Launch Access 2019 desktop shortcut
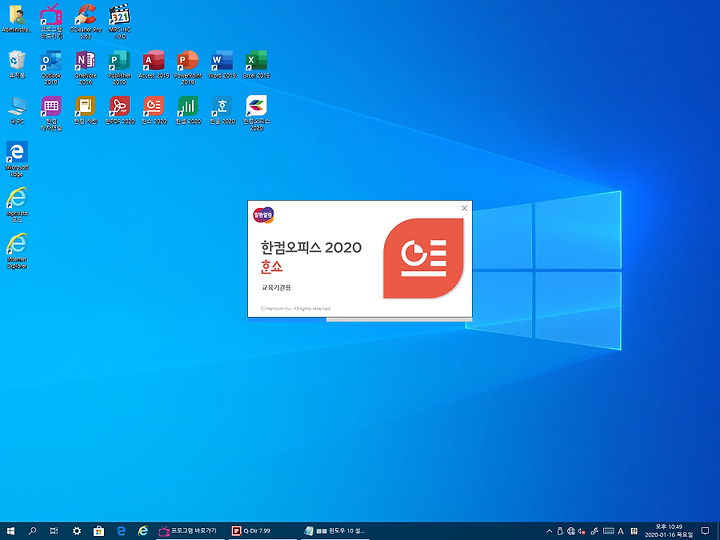This screenshot has height=540, width=720. point(154,64)
